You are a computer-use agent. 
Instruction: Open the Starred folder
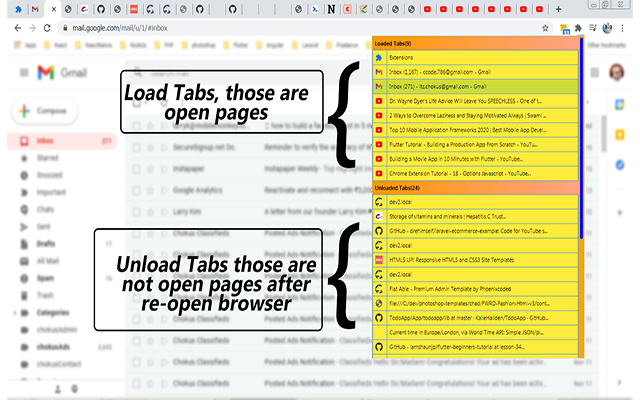coord(47,158)
